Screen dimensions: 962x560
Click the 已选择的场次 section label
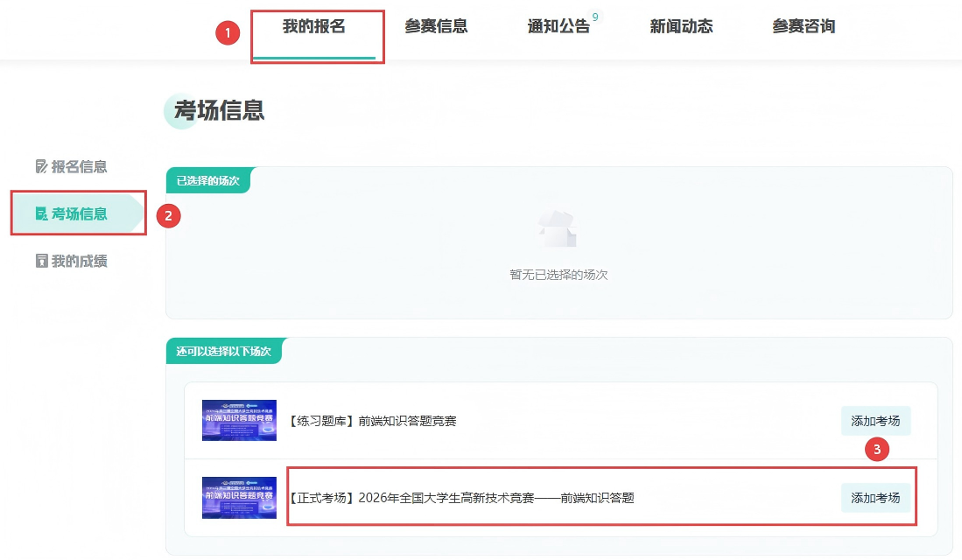[x=207, y=180]
